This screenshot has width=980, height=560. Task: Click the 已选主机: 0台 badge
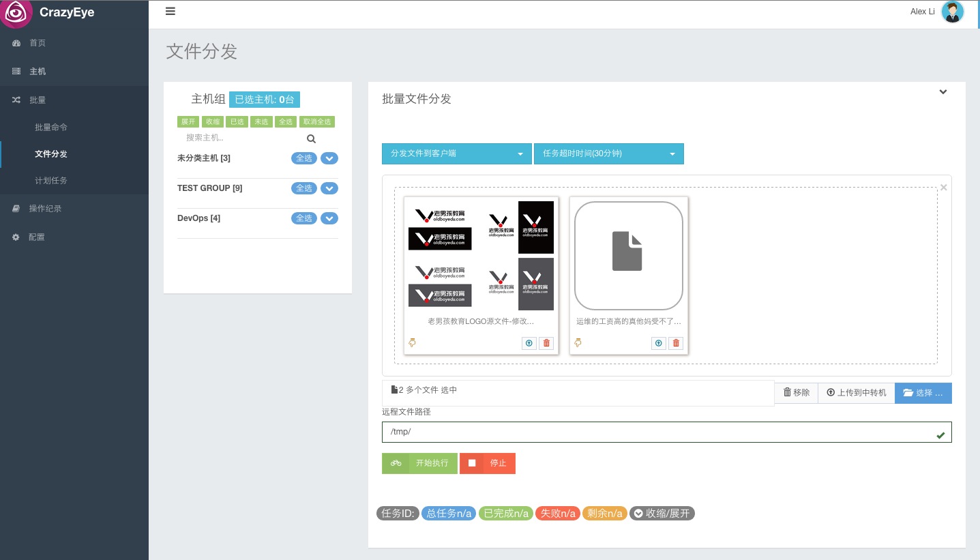(x=265, y=100)
